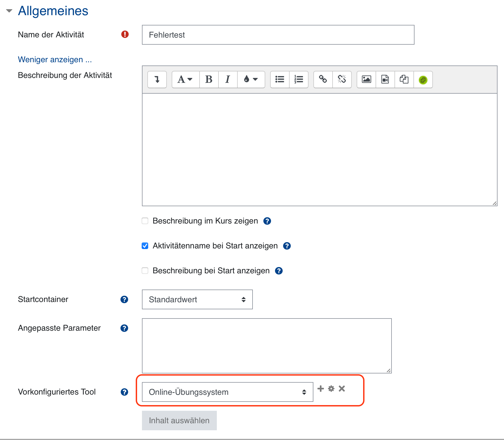Screen dimensions: 504x440
Task: Apply bold formatting in editor
Action: click(x=209, y=80)
